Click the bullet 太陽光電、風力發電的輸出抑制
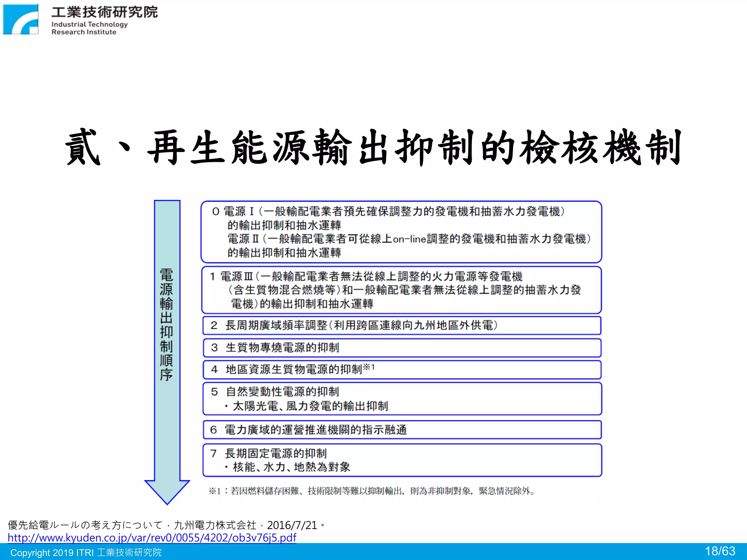 point(306,406)
